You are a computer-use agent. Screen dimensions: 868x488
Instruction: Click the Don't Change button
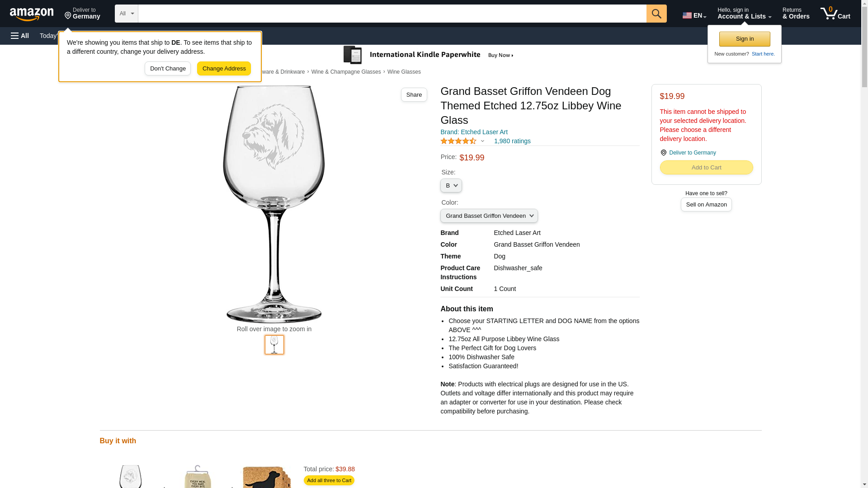pyautogui.click(x=168, y=69)
